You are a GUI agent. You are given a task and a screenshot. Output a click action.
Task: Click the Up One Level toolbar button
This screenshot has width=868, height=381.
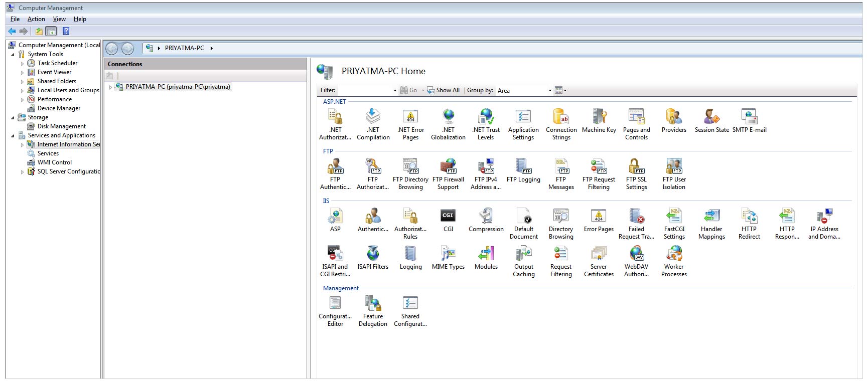(39, 31)
